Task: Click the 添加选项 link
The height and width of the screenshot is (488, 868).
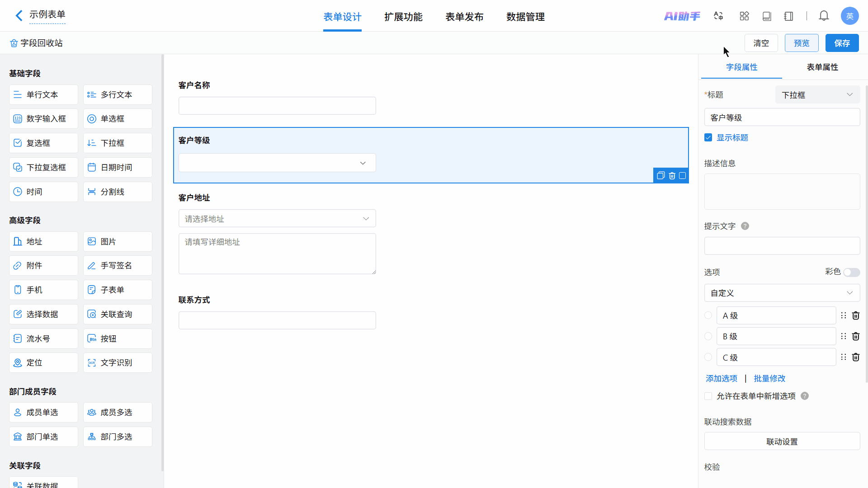Action: click(x=722, y=379)
